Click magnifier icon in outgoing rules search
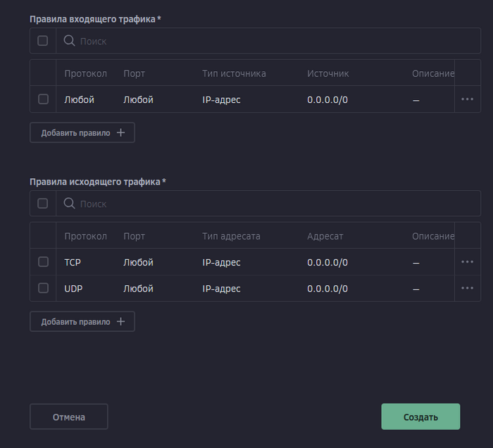 click(69, 204)
